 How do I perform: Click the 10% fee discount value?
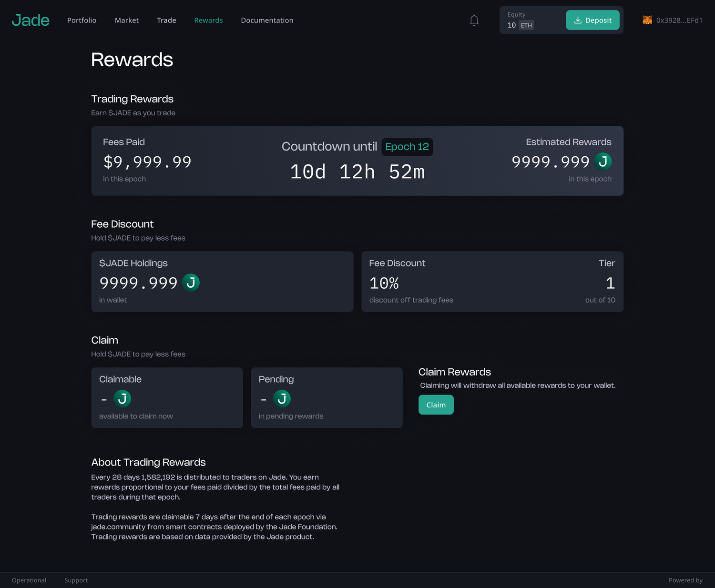384,284
